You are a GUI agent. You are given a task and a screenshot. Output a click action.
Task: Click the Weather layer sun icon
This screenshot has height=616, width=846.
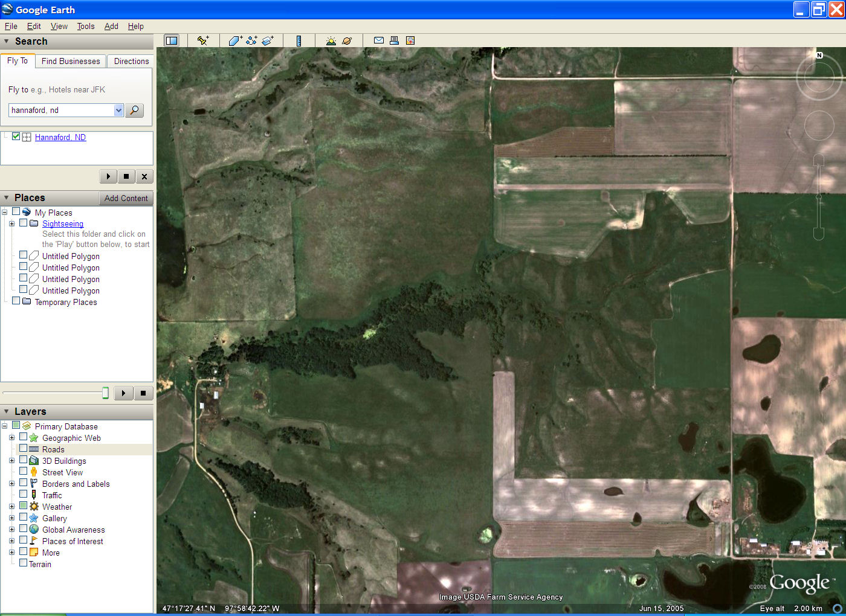[34, 506]
